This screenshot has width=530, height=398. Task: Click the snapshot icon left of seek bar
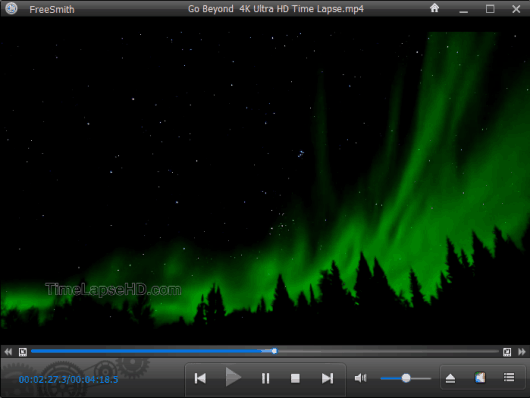pos(23,352)
